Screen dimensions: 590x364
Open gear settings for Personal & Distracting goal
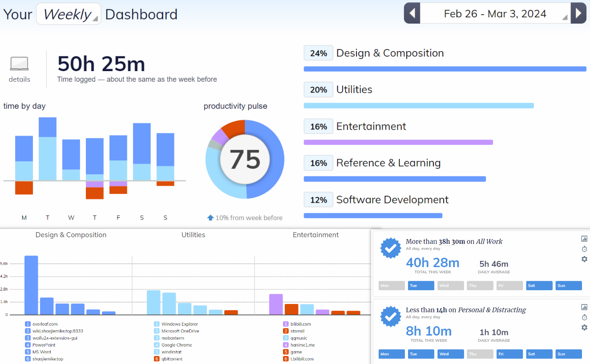click(584, 328)
